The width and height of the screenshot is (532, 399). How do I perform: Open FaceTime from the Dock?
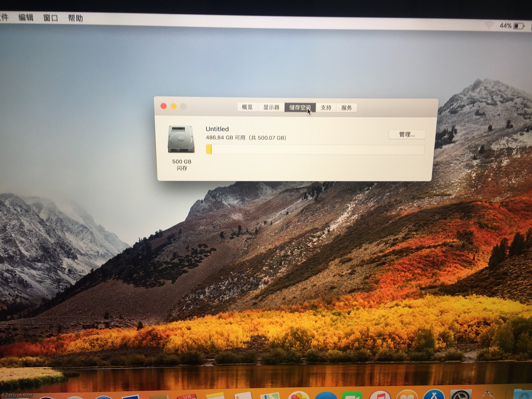coord(352,395)
